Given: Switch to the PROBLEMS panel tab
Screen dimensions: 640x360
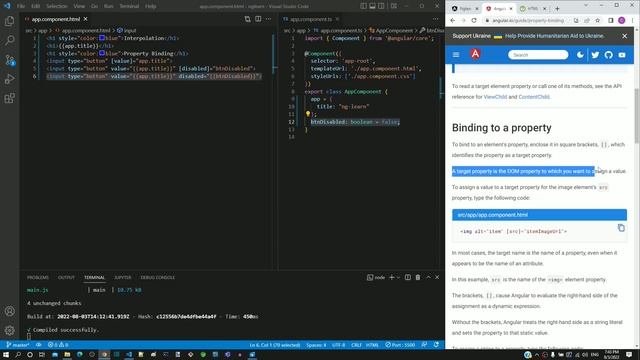Looking at the screenshot, I should pos(38,277).
